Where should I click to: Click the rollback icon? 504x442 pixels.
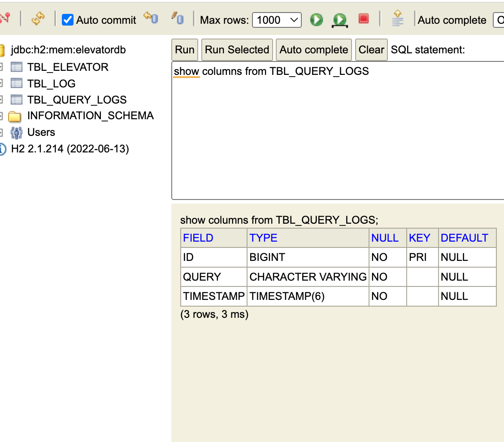(151, 18)
